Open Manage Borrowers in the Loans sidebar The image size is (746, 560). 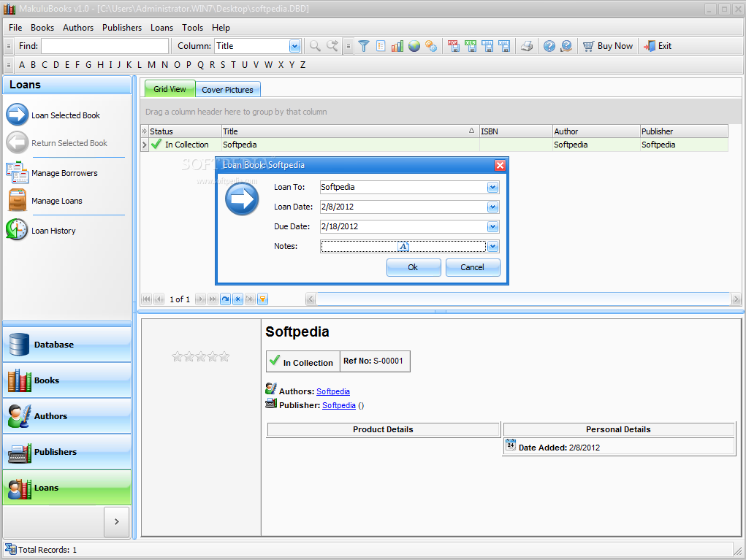[x=64, y=173]
